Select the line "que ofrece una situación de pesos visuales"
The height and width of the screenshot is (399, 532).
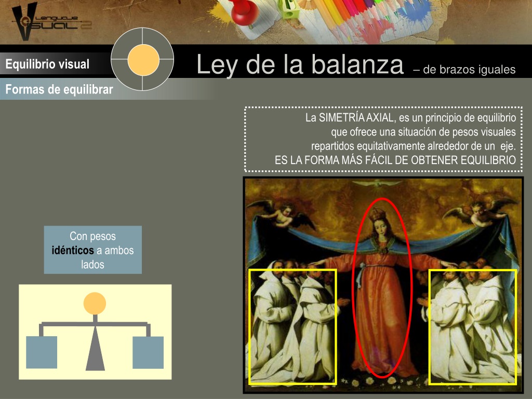[423, 132]
